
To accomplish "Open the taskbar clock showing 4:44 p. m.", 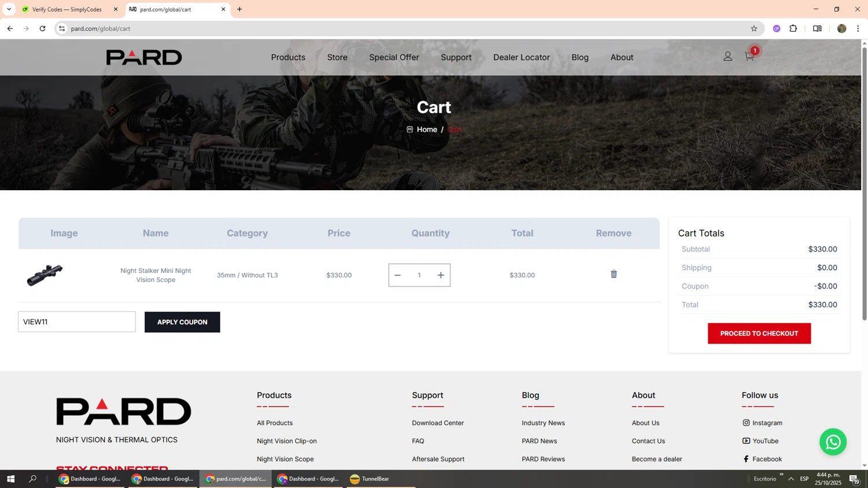I will coord(829,479).
